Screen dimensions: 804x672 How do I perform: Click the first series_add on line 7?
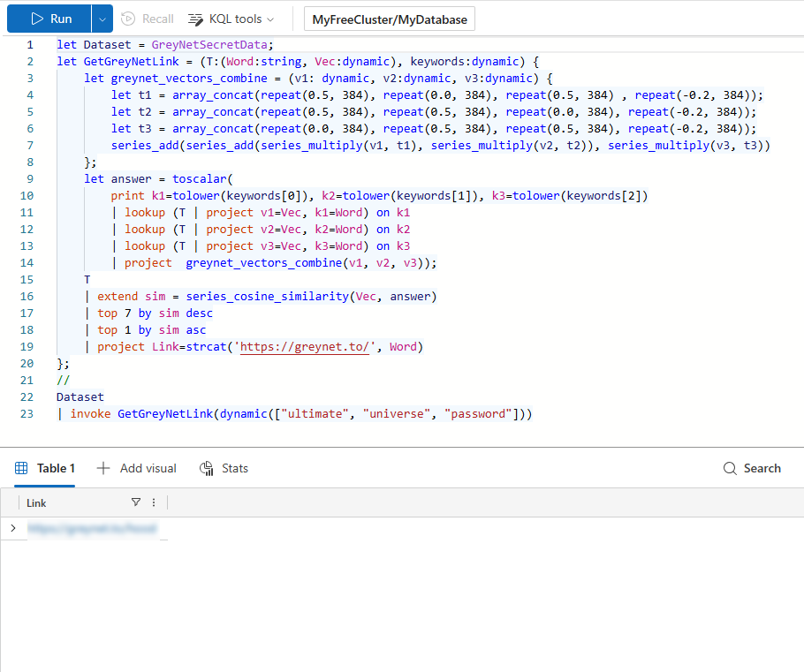point(145,146)
